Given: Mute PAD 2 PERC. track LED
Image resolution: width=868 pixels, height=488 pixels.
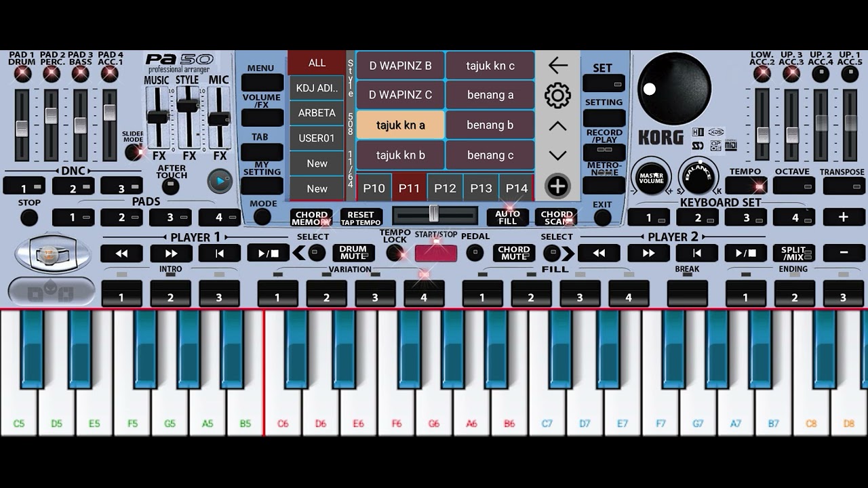Looking at the screenshot, I should coord(52,75).
